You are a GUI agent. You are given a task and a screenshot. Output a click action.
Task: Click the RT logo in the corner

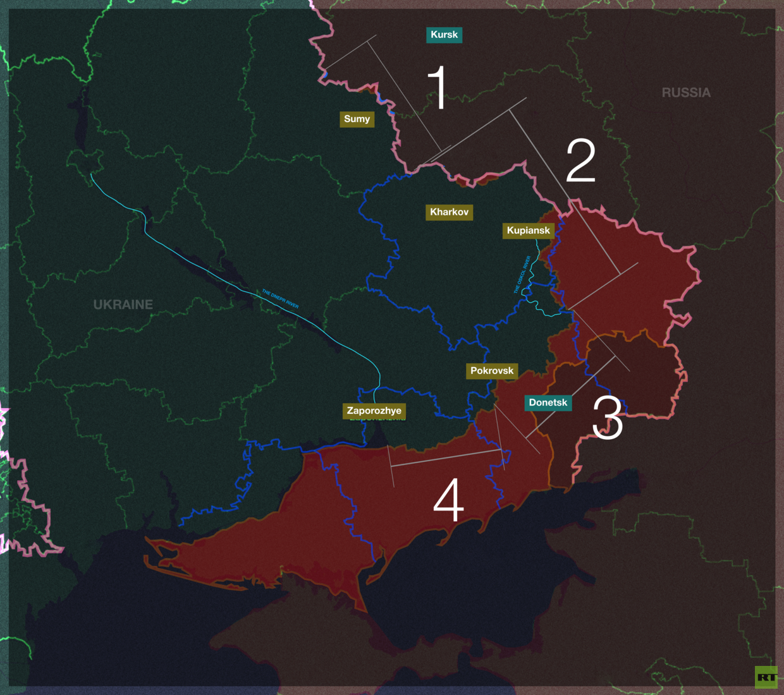tap(766, 677)
